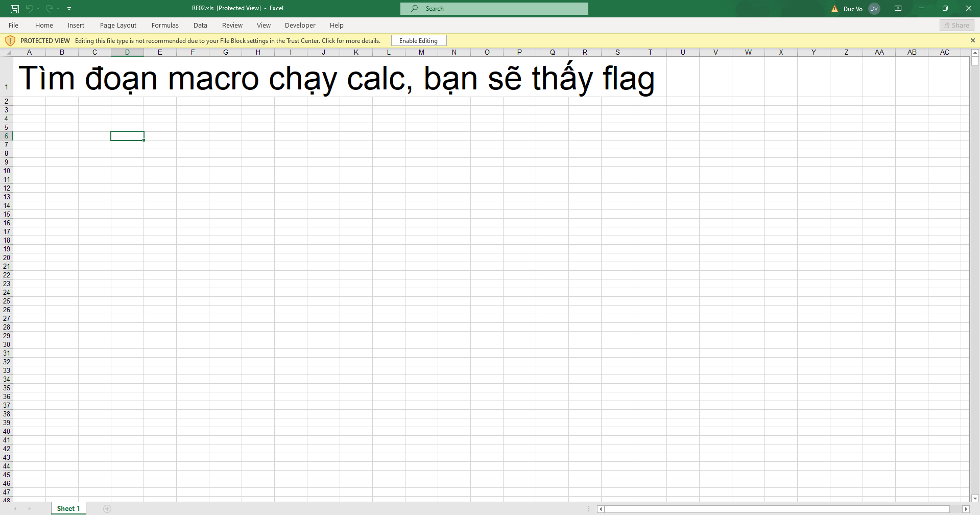Click the Save icon in Quick Access Toolbar
The width and height of the screenshot is (980, 515).
tap(14, 8)
